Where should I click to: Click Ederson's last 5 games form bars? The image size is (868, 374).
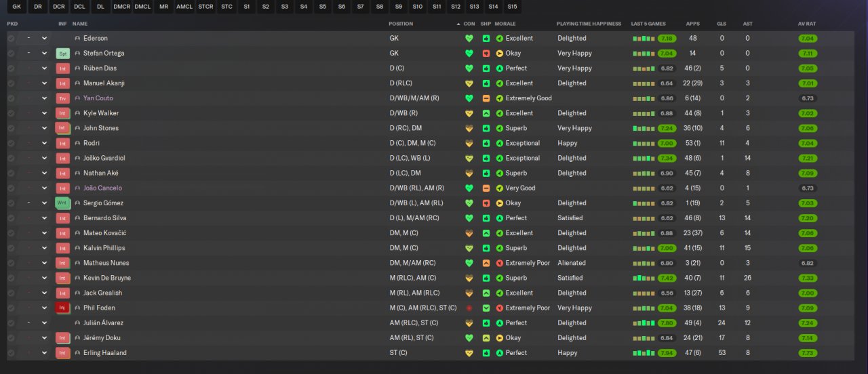point(644,39)
